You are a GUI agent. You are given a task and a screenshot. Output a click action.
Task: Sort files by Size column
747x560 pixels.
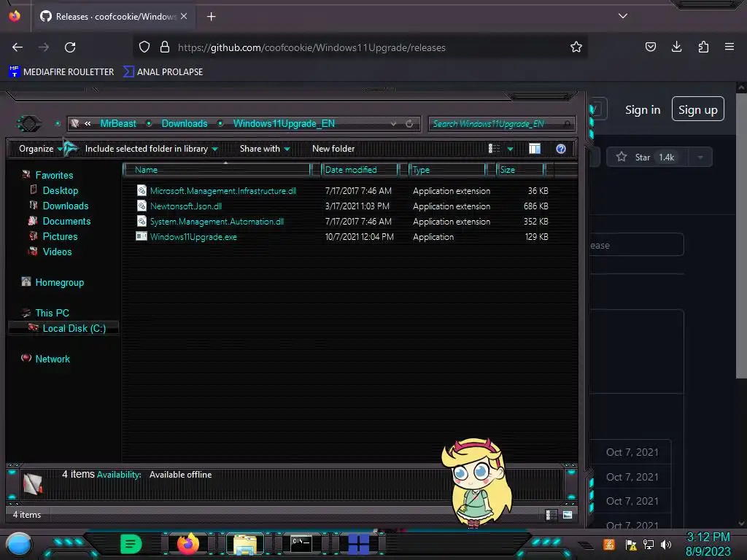click(x=520, y=169)
